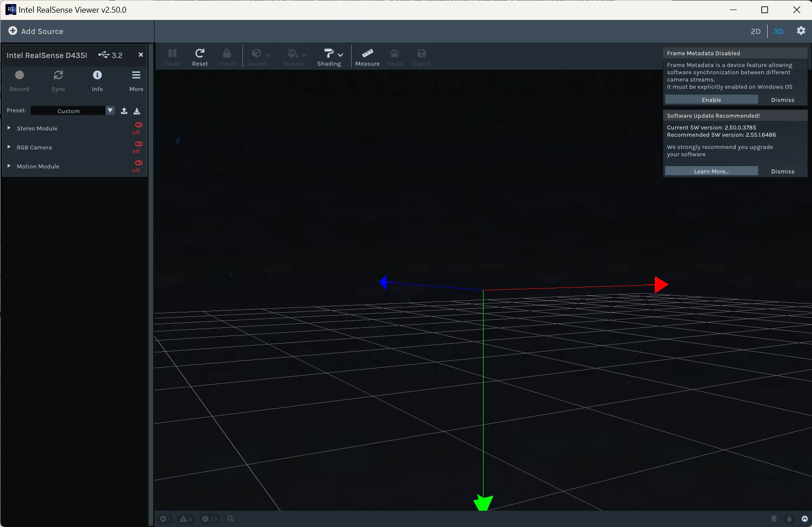Viewport: 812px width, 527px height.
Task: Click the Software Update Recommended header
Action: tap(735, 115)
